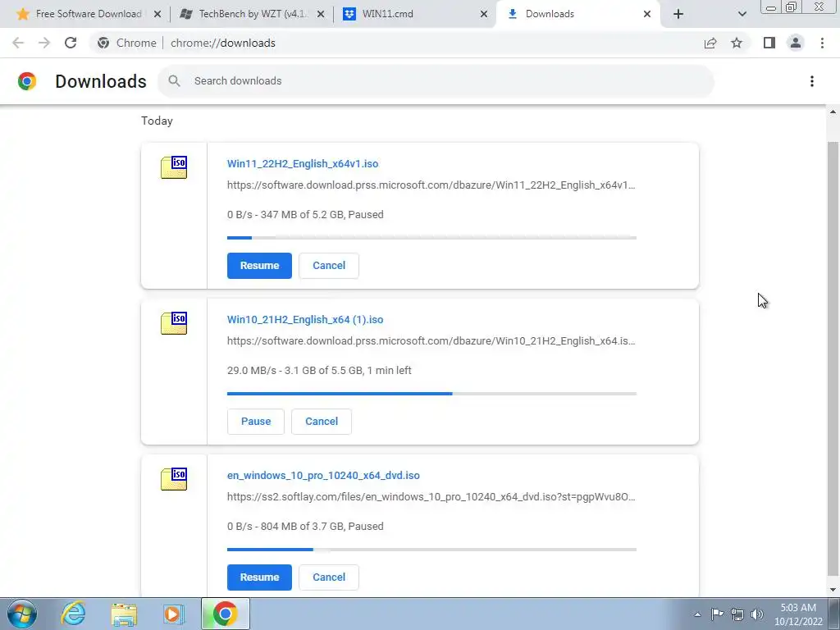Resume the en_windows_10_pro download
This screenshot has width=840, height=630.
[259, 577]
